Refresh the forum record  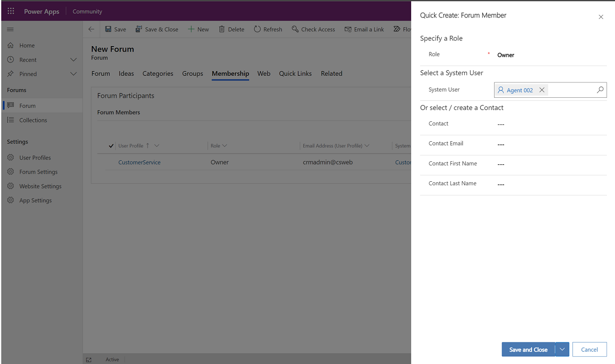[268, 29]
